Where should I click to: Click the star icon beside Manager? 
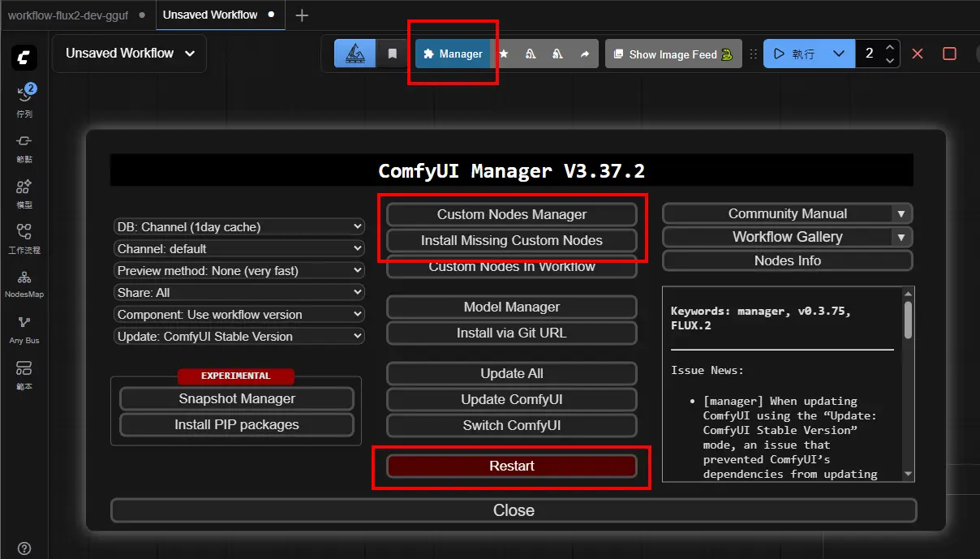tap(504, 54)
